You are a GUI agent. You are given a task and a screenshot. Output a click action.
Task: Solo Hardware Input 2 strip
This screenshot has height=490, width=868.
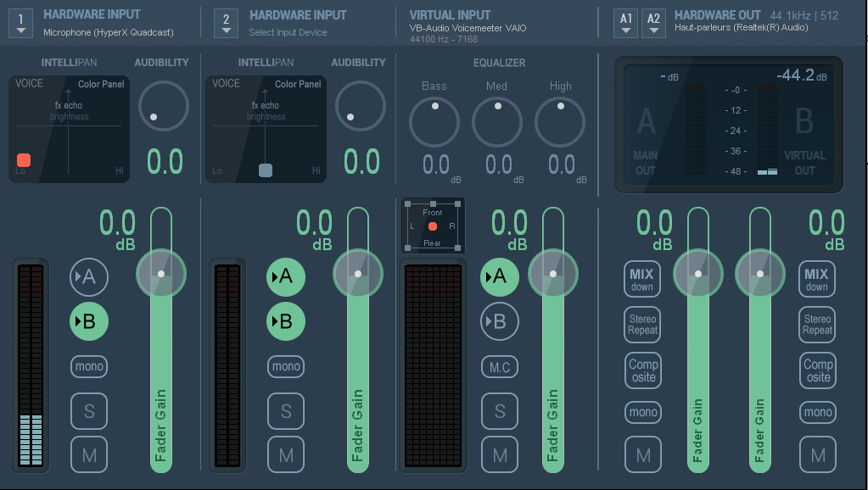[x=286, y=411]
